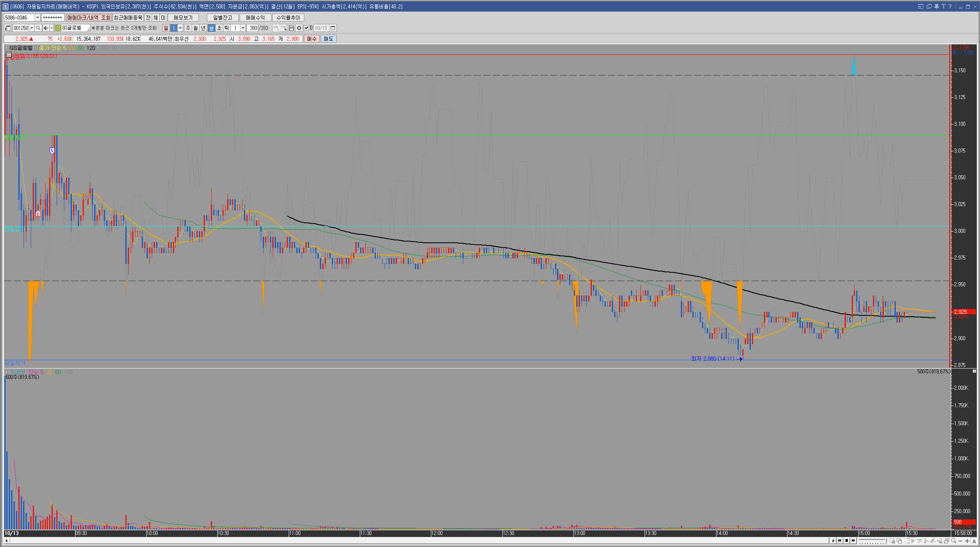Click the plus zoom-in icon bottom right

pyautogui.click(x=967, y=541)
